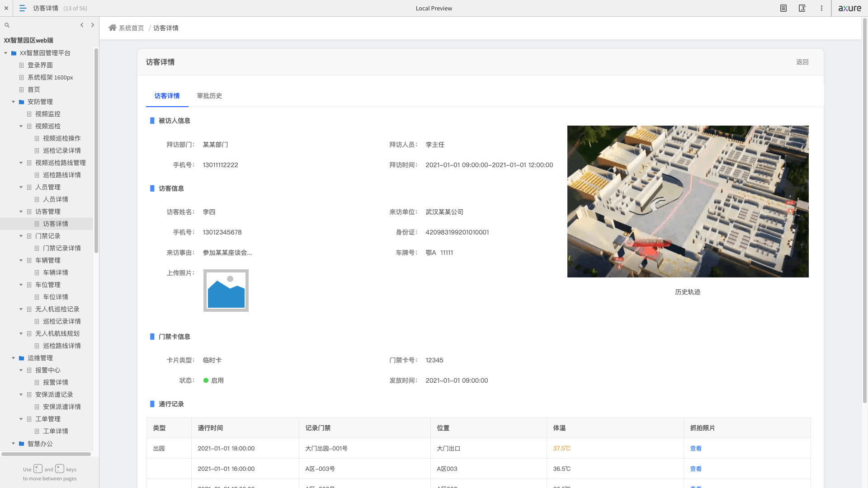
Task: Open the inspect/handoff icon in the header
Action: pyautogui.click(x=802, y=8)
